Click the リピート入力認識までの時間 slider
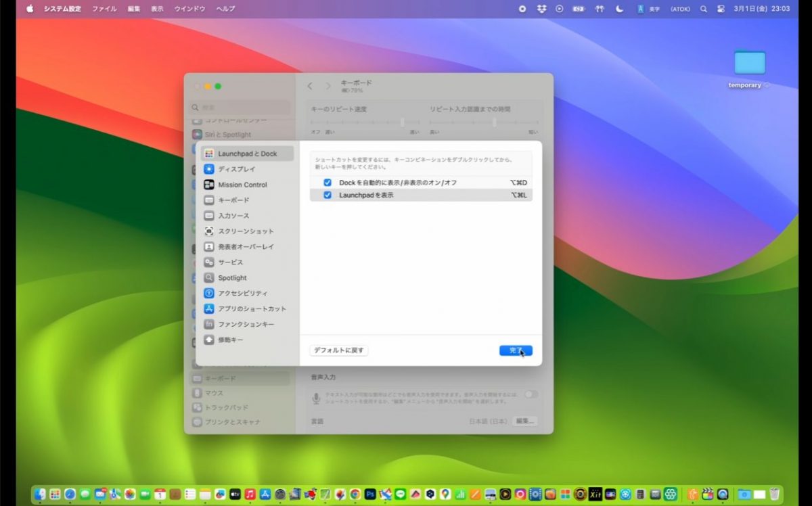The width and height of the screenshot is (812, 506). click(x=484, y=122)
